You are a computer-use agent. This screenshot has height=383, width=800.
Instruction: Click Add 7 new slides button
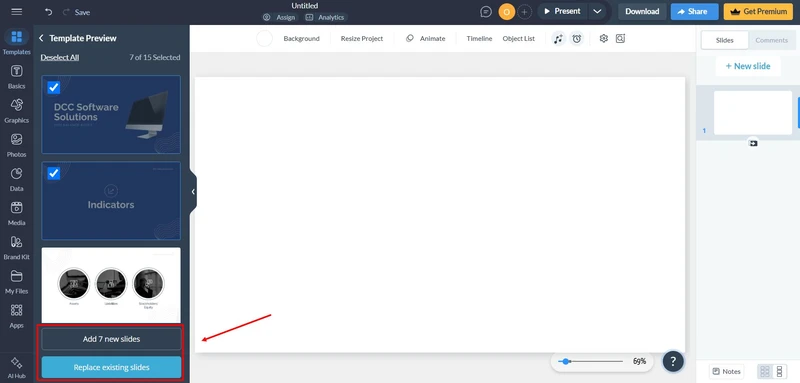tap(111, 339)
